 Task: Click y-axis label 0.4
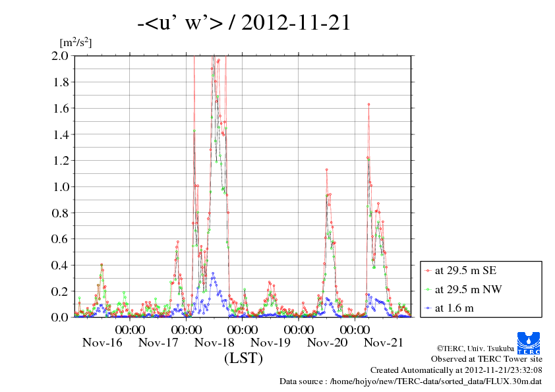coord(60,265)
